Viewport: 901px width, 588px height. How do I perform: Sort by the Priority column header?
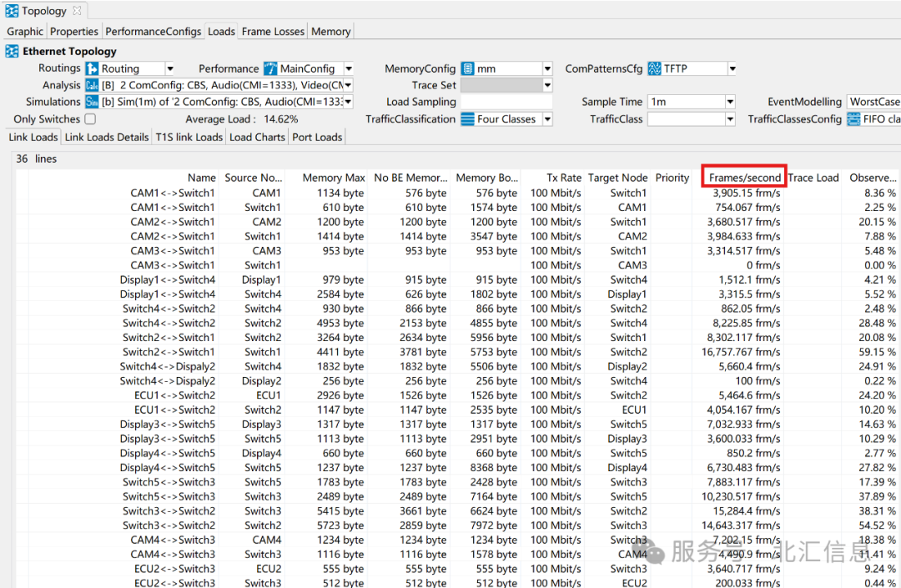(672, 178)
